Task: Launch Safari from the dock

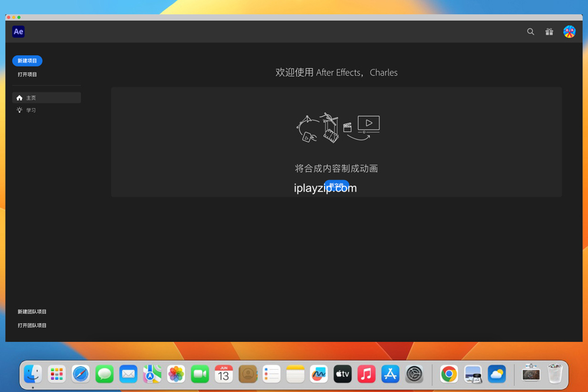Action: tap(81, 374)
